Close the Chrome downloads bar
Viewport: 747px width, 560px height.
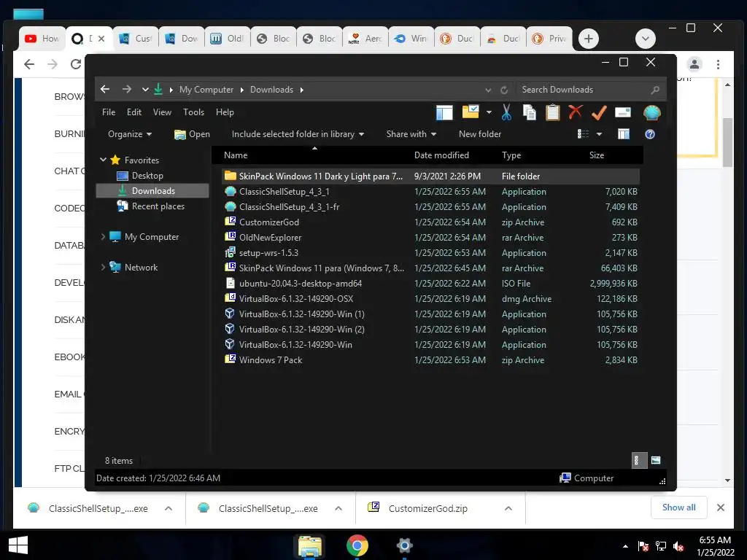(x=721, y=507)
